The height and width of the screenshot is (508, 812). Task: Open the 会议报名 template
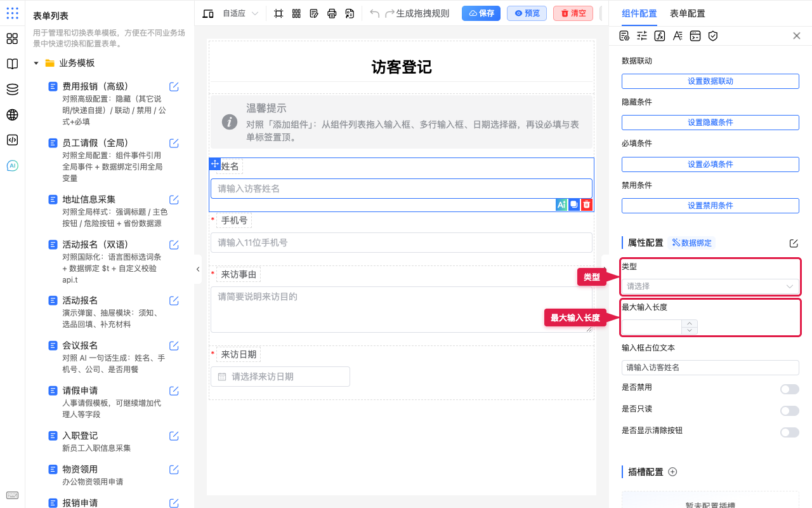tap(80, 345)
